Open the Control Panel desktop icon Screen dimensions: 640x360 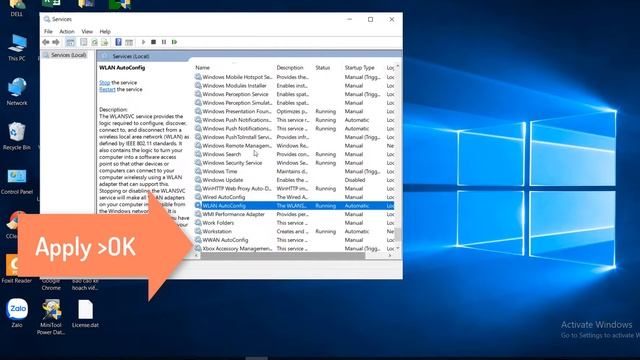click(x=17, y=181)
